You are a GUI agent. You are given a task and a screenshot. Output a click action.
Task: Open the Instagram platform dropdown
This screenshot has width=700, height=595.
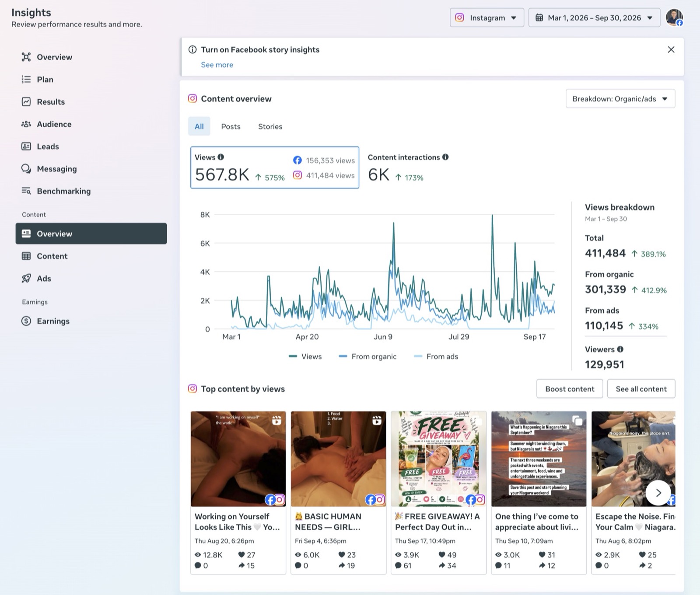pyautogui.click(x=487, y=18)
